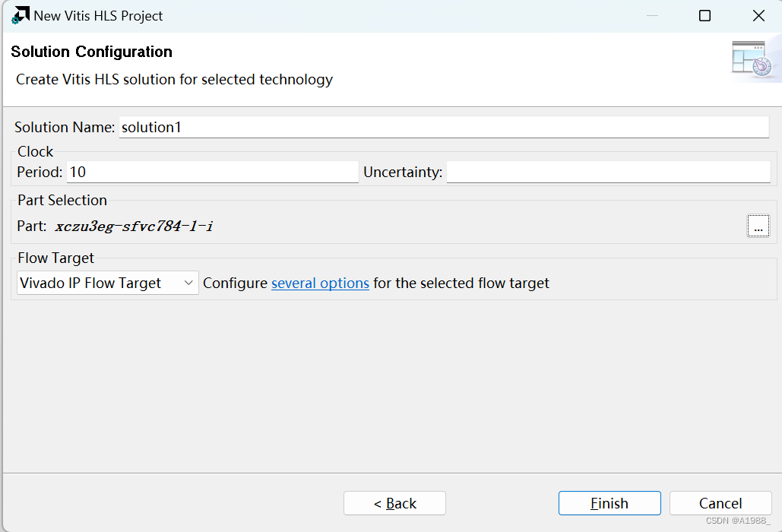Click the Part Selection group label
This screenshot has height=532, width=782.
click(x=62, y=200)
